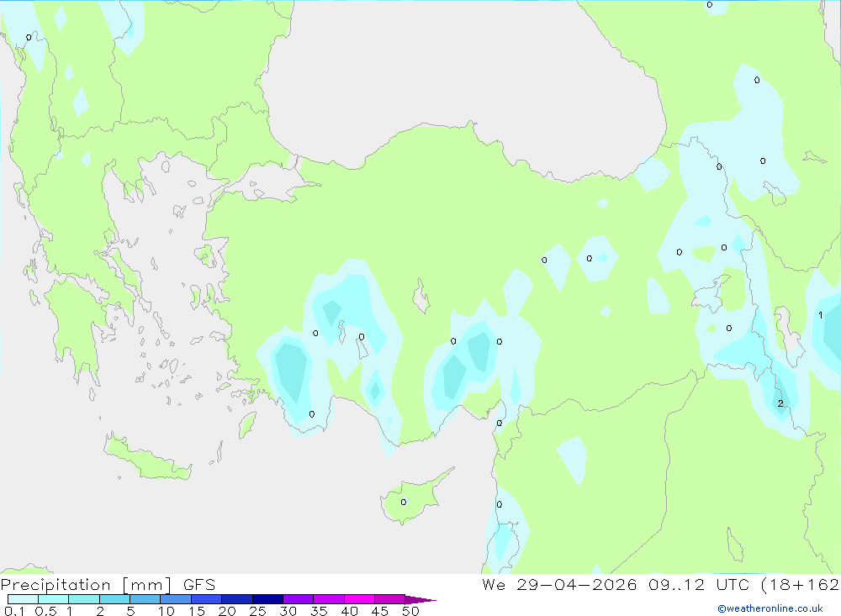Viewport: 841px width, 616px height.
Task: Click the 15–20 mm legend color swatch
Action: coord(207,599)
